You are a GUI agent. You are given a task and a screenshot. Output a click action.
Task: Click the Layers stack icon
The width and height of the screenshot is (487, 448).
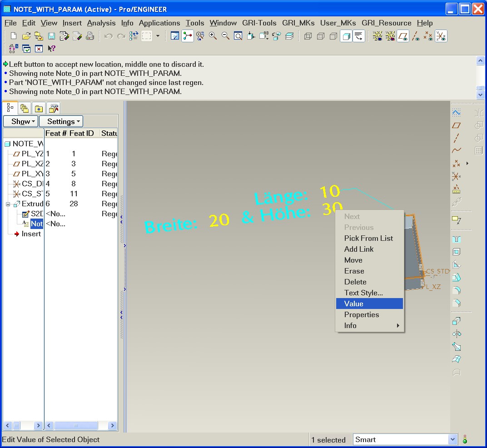[289, 36]
